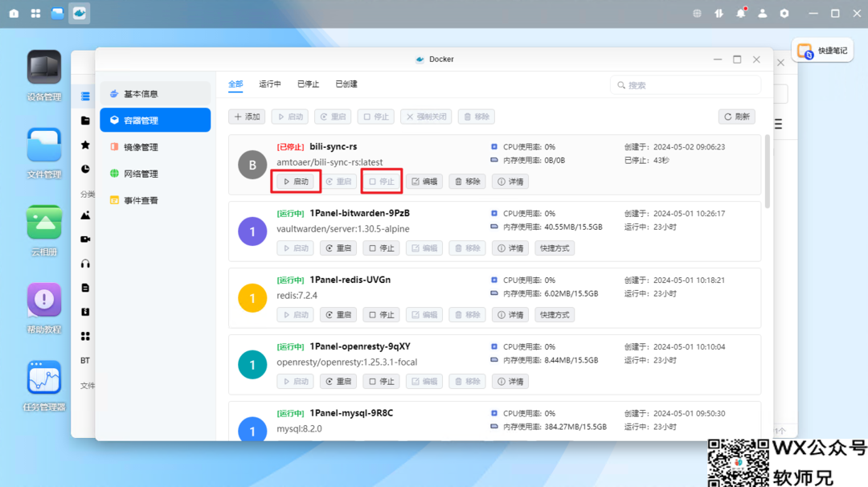The width and height of the screenshot is (868, 487).
Task: Click the four-squares apps icon in file manager sidebar
Action: click(85, 336)
